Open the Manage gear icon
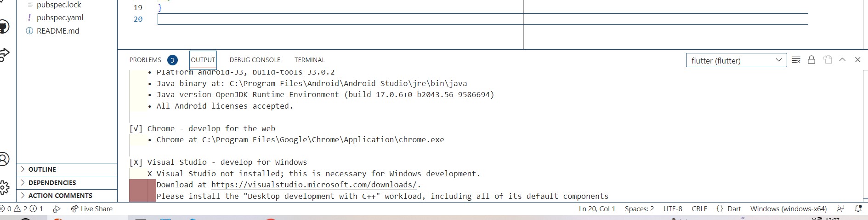 pos(4,187)
